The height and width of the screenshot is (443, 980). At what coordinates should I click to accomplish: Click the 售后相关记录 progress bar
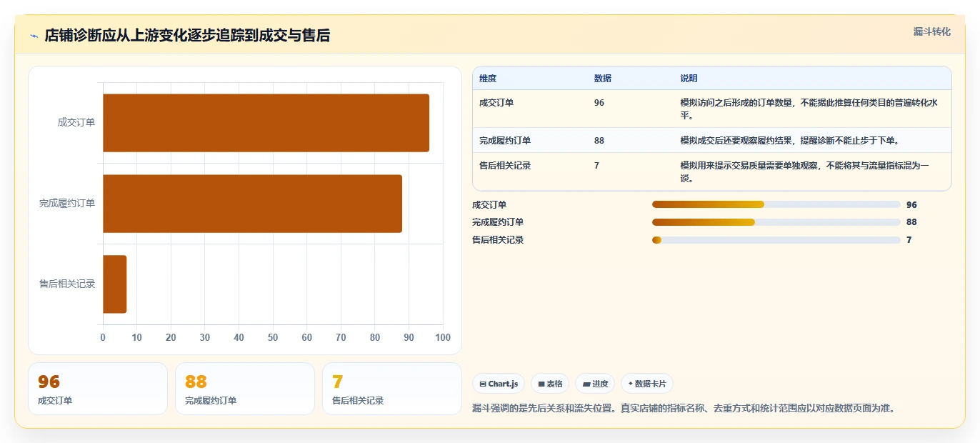776,240
